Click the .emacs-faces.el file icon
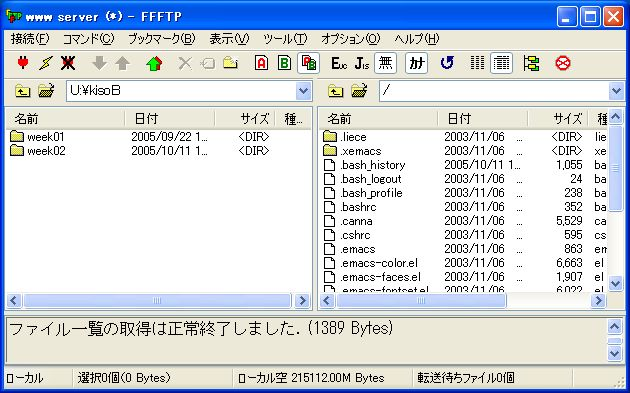Screen dimensions: 630x393 [x=329, y=277]
